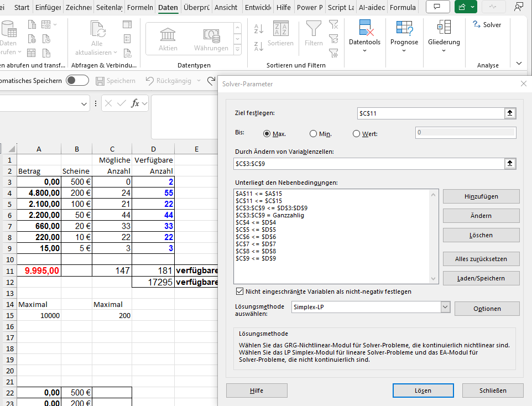Click the reapply filter icon
Viewport: 532px width, 406px height.
[333, 39]
